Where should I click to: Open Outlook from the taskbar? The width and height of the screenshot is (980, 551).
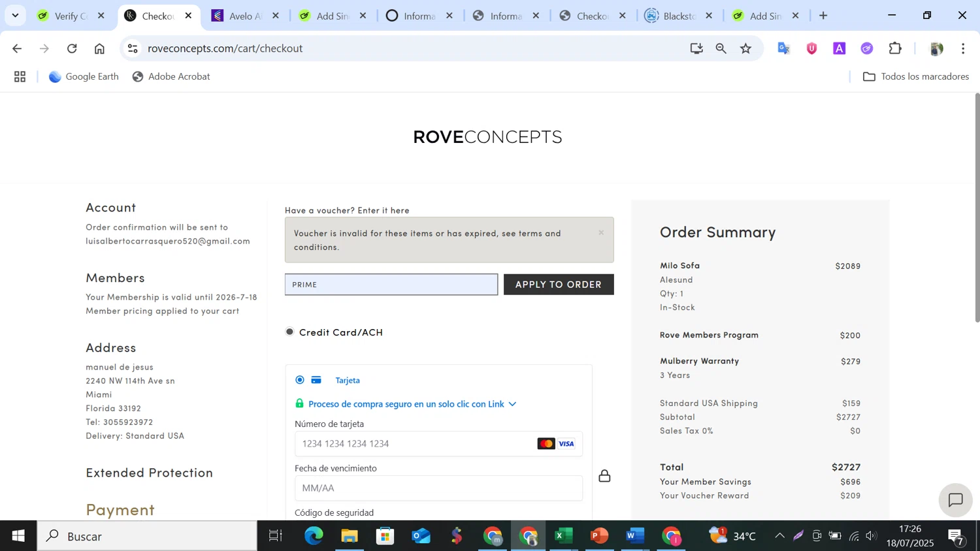(x=421, y=536)
